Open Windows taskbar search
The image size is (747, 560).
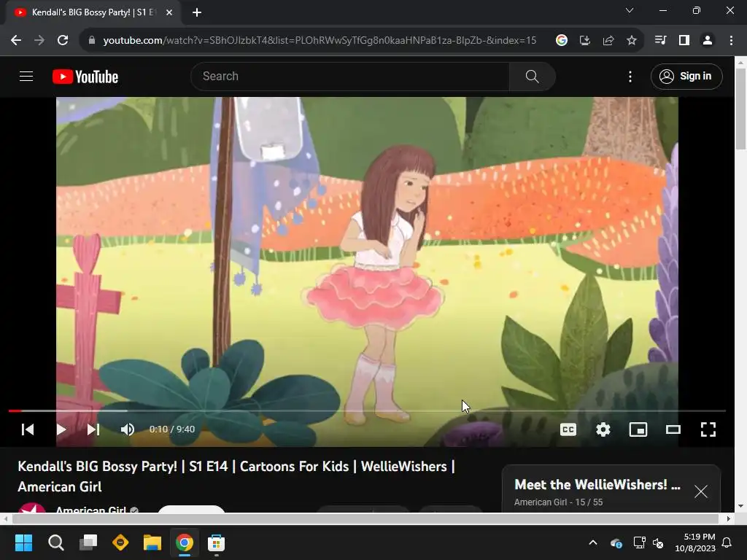[55, 542]
